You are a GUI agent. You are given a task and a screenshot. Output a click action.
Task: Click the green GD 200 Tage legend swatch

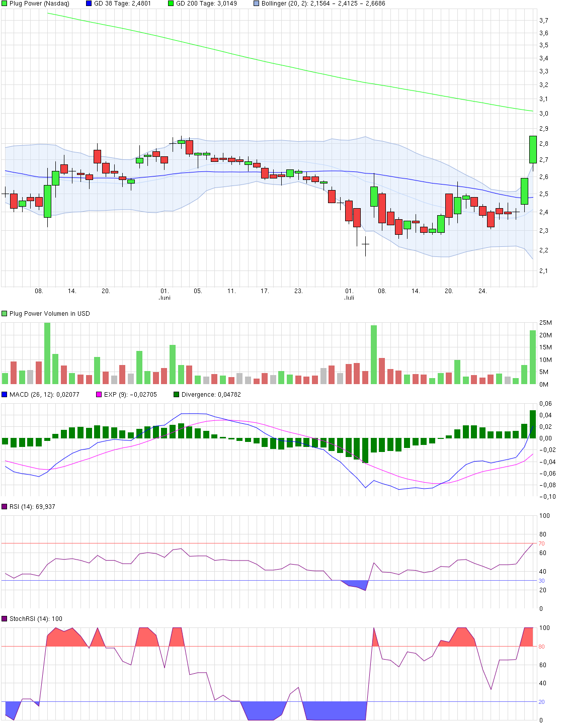pyautogui.click(x=171, y=4)
